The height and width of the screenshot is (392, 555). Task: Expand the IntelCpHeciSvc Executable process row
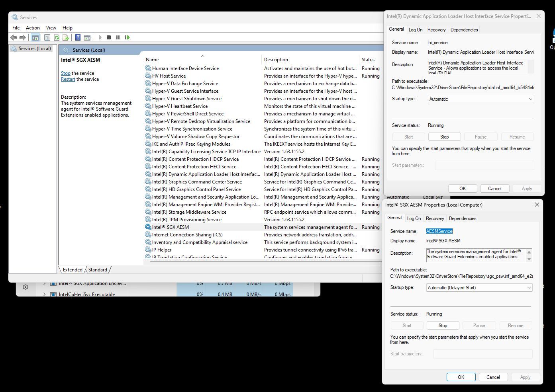(45, 294)
